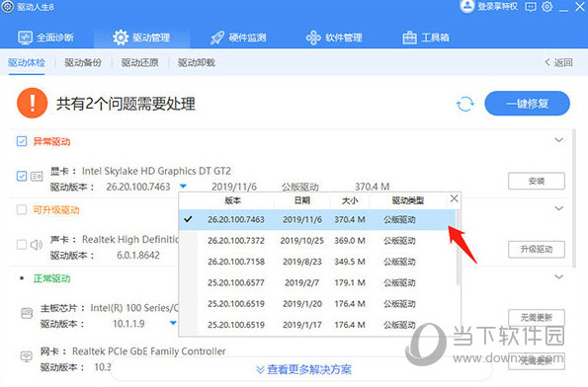This screenshot has width=588, height=387.
Task: Collapse the 正常驱动 section chevron
Action: [558, 276]
